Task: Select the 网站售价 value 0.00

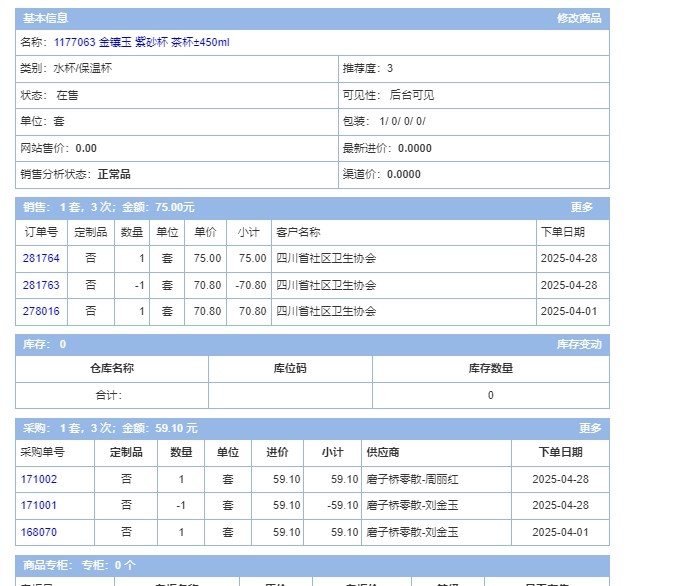Action: point(86,148)
